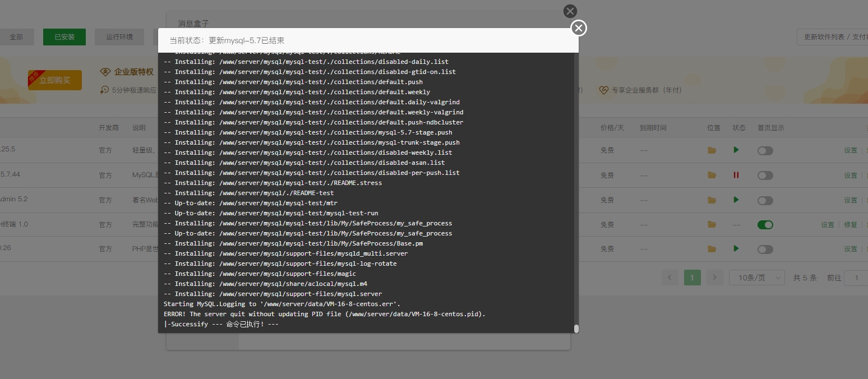
Task: Click log line for README.stress
Action: click(273, 183)
